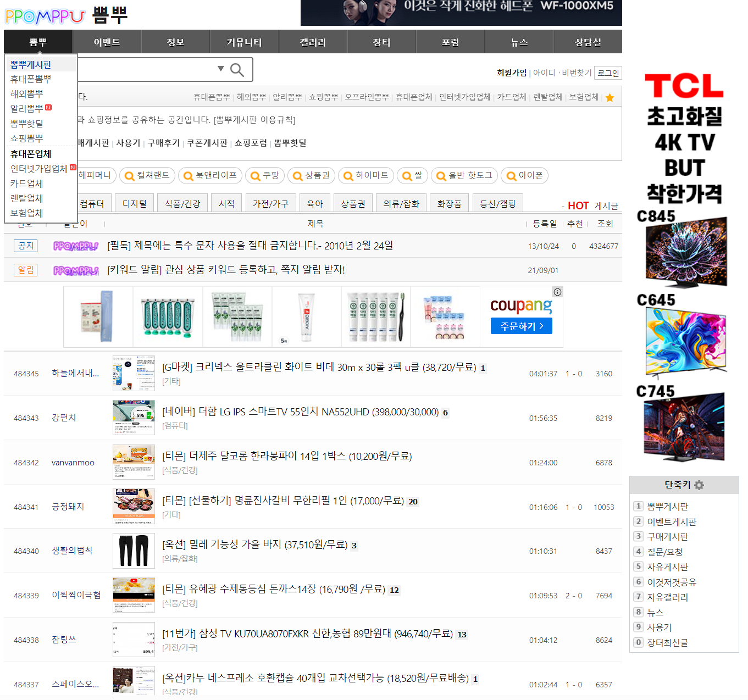The image size is (748, 700).
Task: Click in the search input field
Action: coord(146,69)
